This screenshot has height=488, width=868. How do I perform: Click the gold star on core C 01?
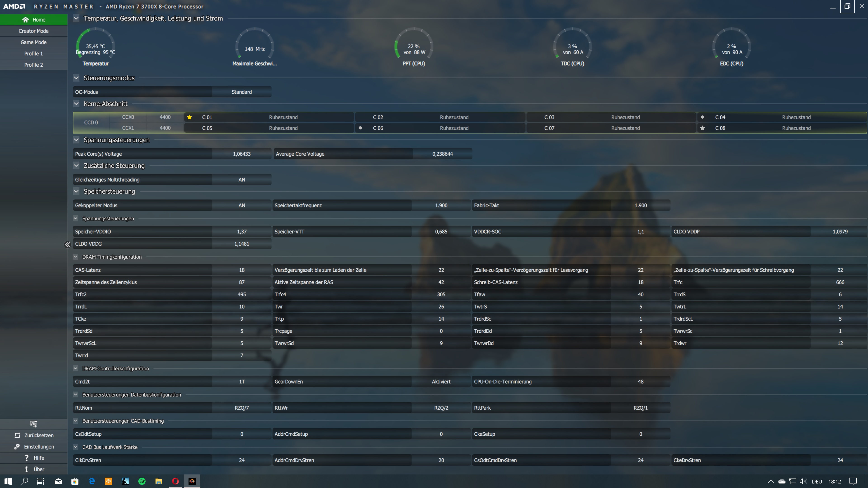coord(189,117)
